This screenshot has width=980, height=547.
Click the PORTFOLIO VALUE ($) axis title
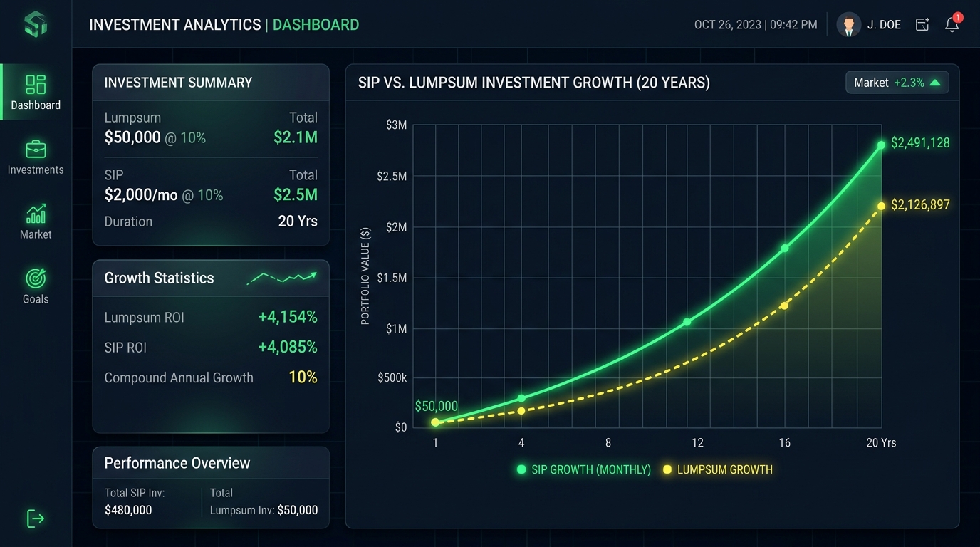365,276
